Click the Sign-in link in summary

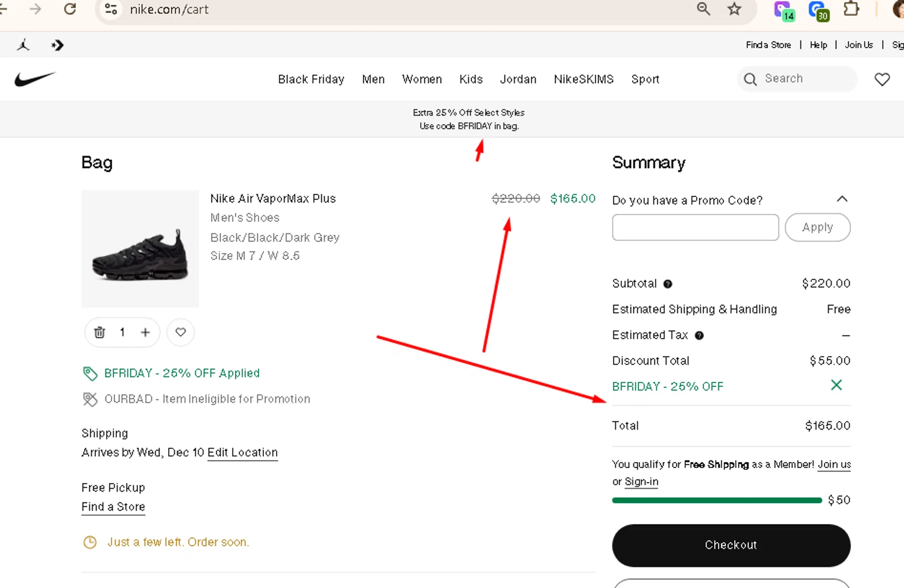click(x=641, y=482)
